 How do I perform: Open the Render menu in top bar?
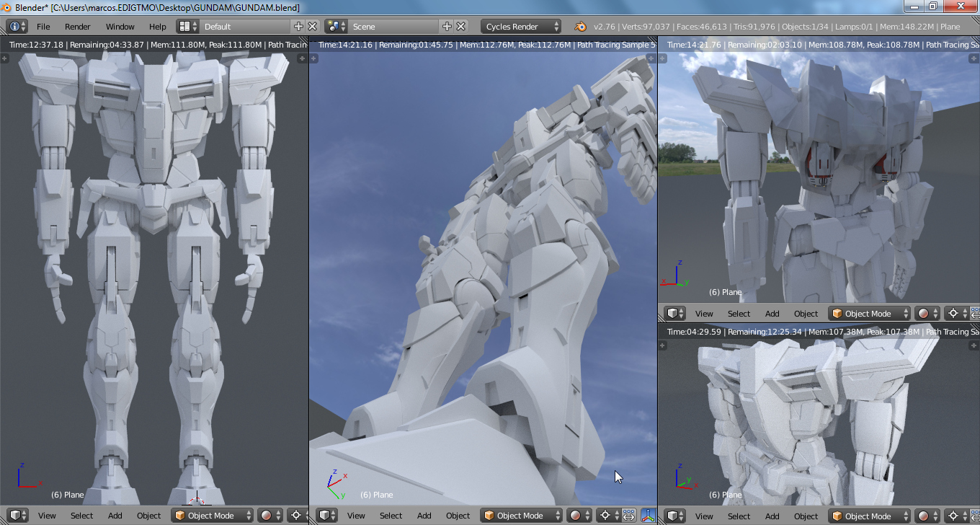point(78,27)
